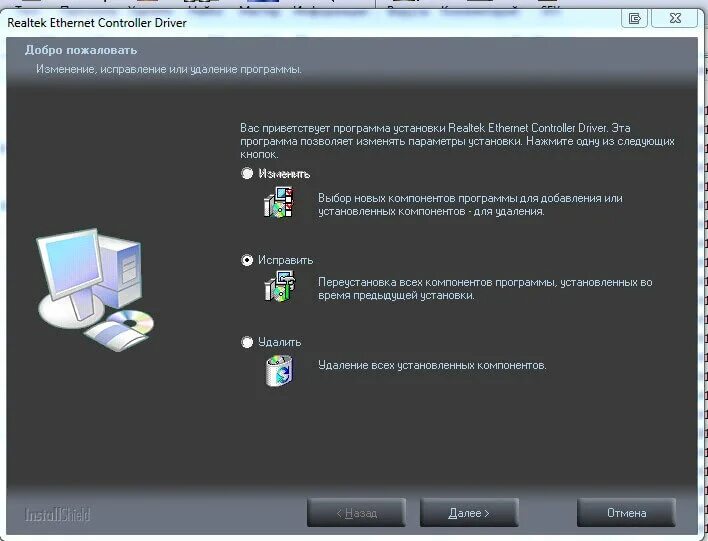Click text 'Удаление всех установленных компонентов.'
708x541 pixels.
(x=432, y=365)
